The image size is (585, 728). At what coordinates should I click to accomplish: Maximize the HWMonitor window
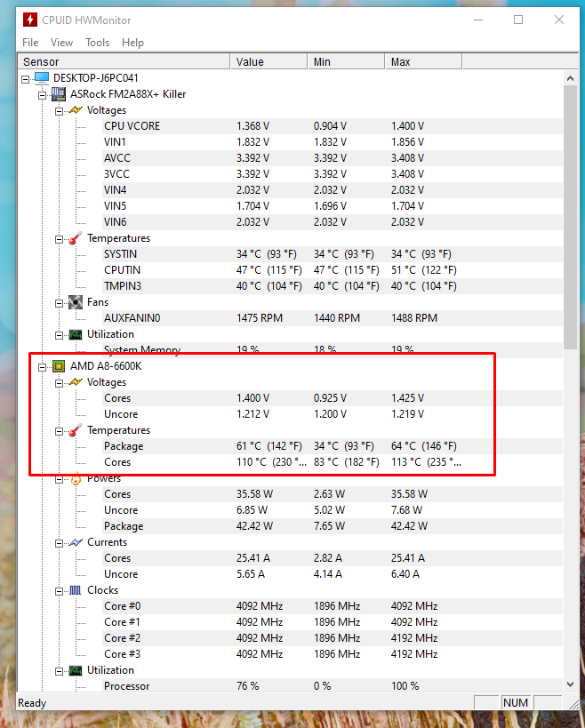[x=518, y=20]
